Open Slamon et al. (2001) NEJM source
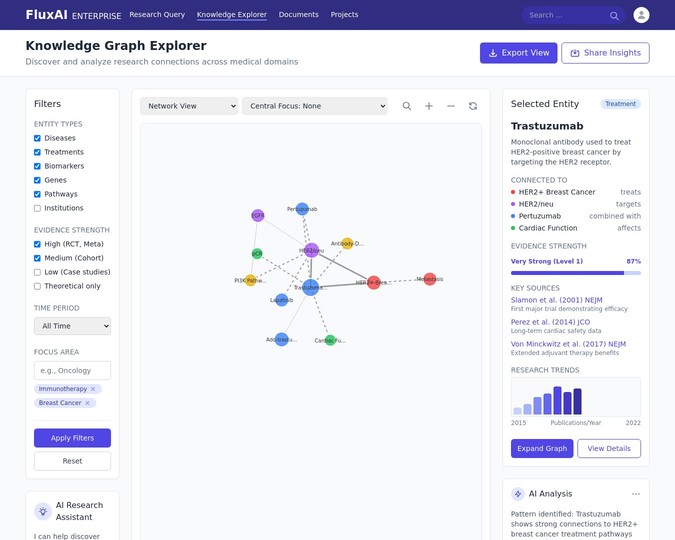This screenshot has width=675, height=540. [x=557, y=300]
